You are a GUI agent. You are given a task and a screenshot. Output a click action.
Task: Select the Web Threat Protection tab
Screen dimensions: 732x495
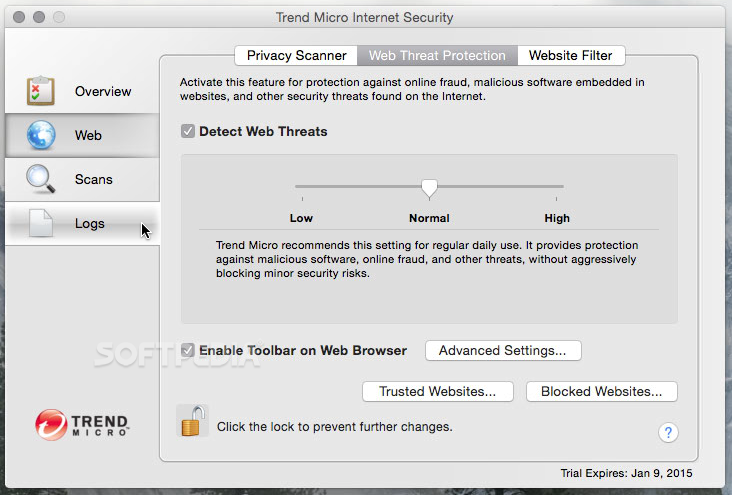437,56
